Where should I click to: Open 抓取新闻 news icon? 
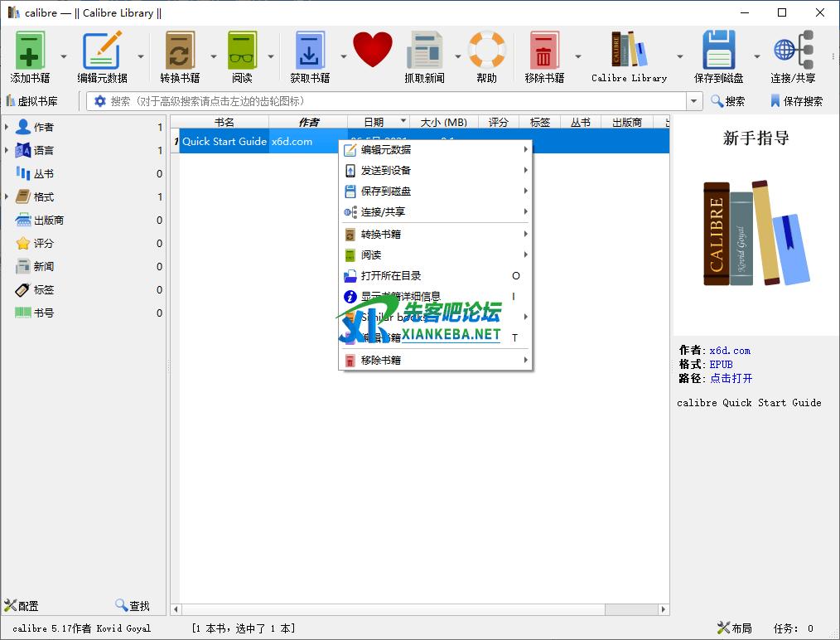(x=424, y=51)
